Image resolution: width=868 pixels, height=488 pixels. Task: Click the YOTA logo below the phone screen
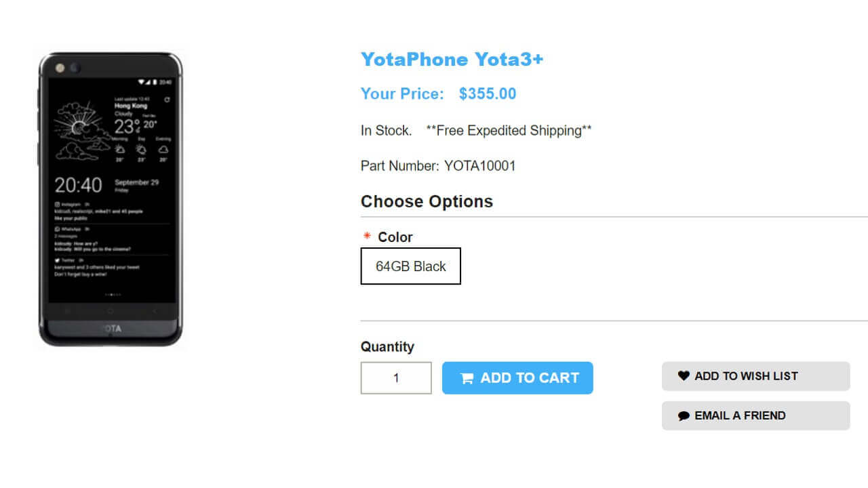click(x=111, y=329)
